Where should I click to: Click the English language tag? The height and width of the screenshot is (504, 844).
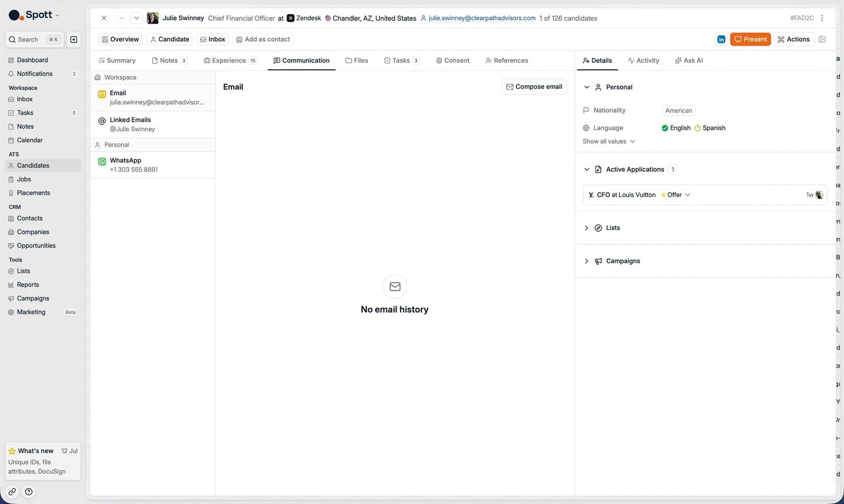pyautogui.click(x=676, y=128)
